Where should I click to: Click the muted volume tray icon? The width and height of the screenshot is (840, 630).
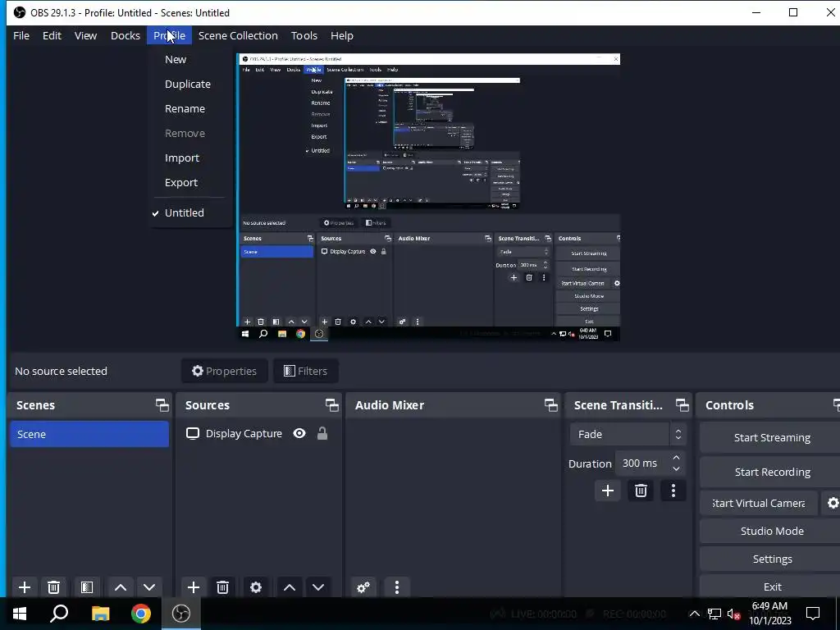734,614
